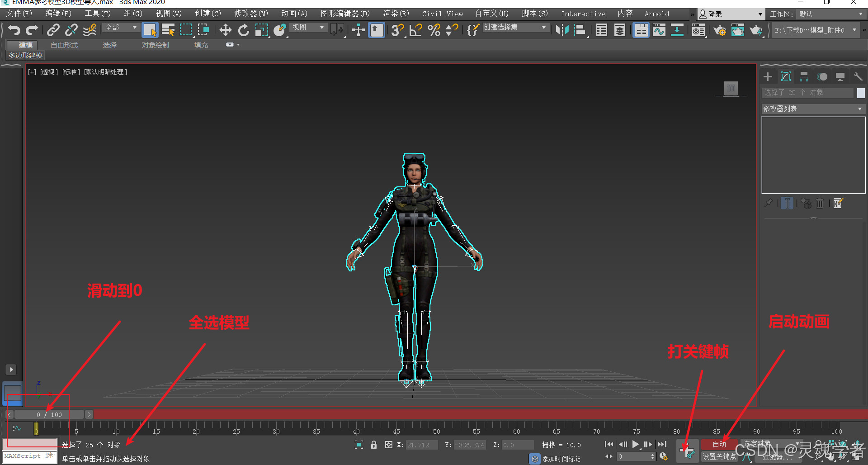Click 添加时间标记 add time tag

(561, 459)
